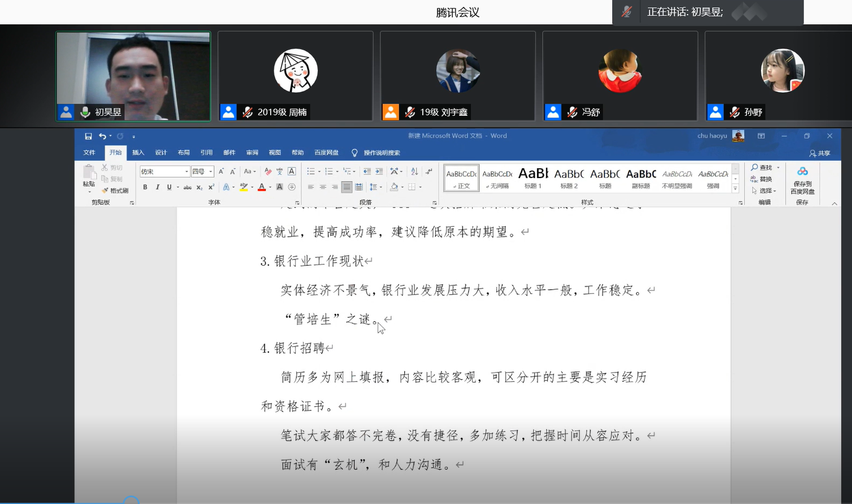Open the font name dropdown showing 仿宋
852x504 pixels.
187,172
